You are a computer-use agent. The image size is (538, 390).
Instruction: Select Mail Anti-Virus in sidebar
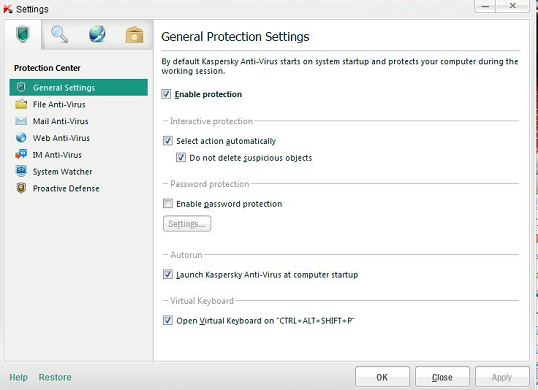click(79, 121)
